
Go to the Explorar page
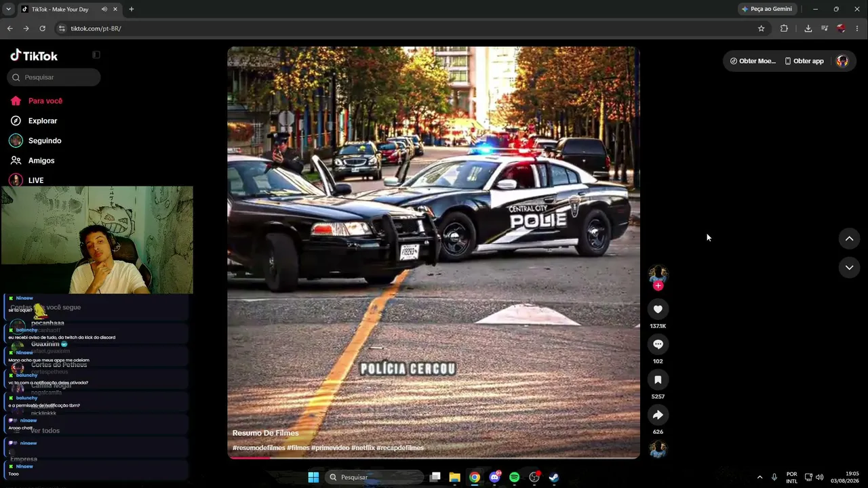point(42,121)
